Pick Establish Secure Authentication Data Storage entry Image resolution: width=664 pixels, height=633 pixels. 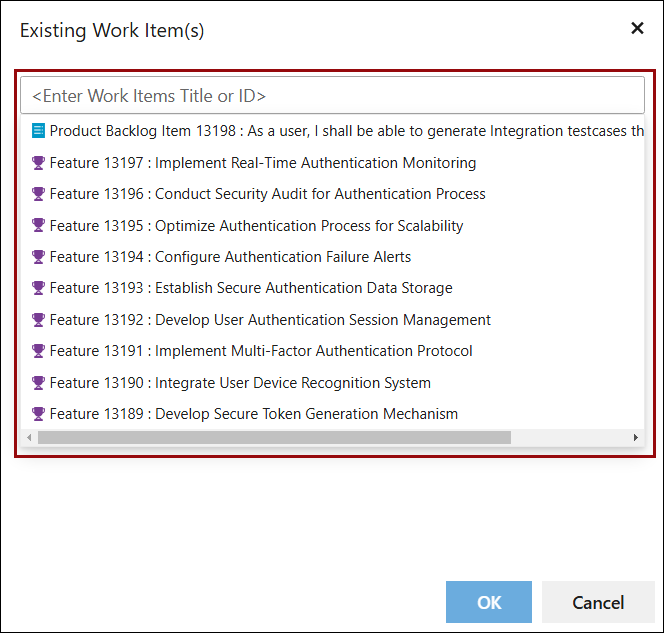point(332,288)
